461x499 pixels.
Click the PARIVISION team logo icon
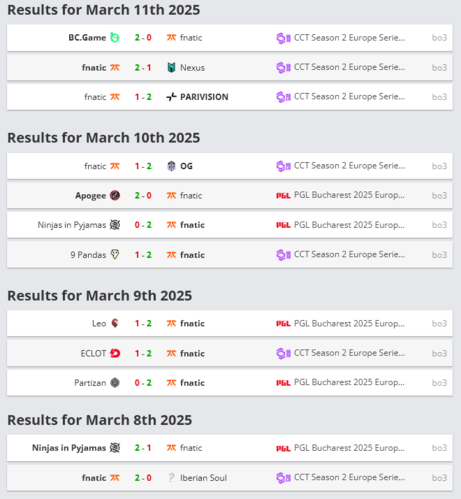click(x=171, y=97)
